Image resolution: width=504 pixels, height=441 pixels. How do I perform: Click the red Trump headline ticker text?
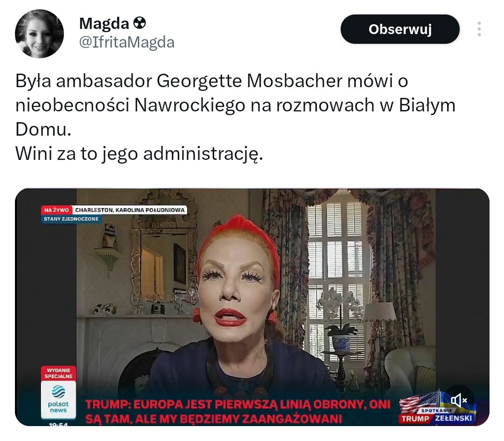238,412
